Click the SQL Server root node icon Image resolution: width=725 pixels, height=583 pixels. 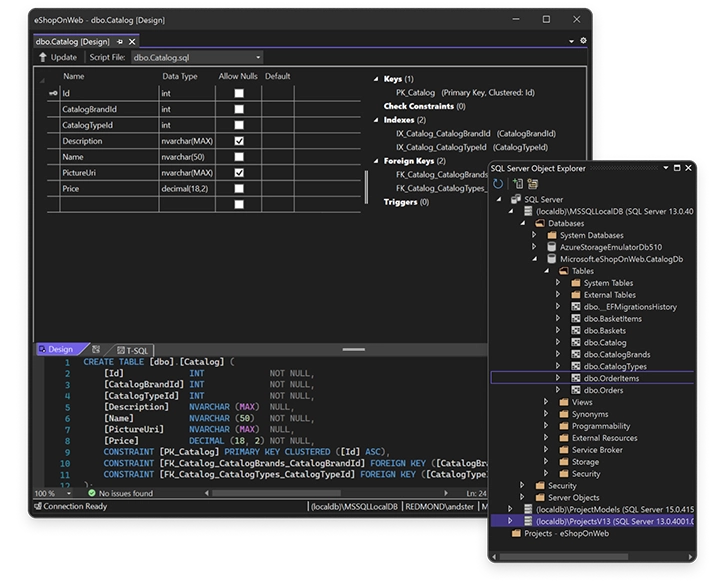coord(516,199)
